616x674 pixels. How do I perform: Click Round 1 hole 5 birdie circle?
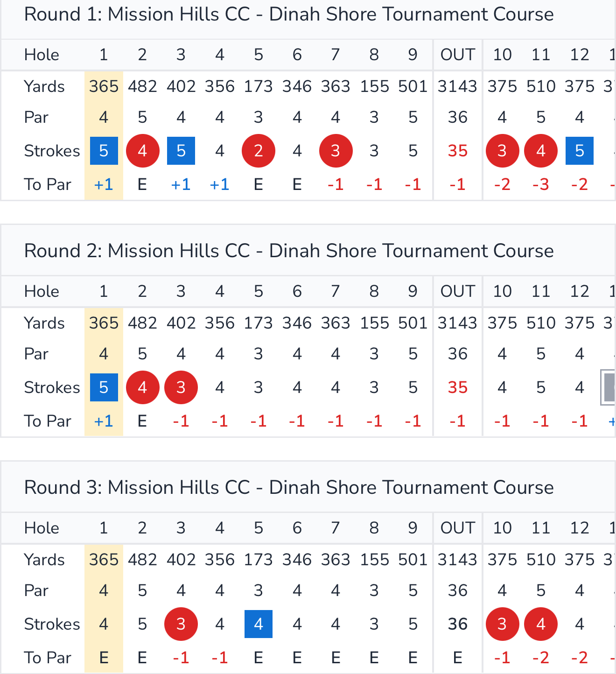coord(259,151)
